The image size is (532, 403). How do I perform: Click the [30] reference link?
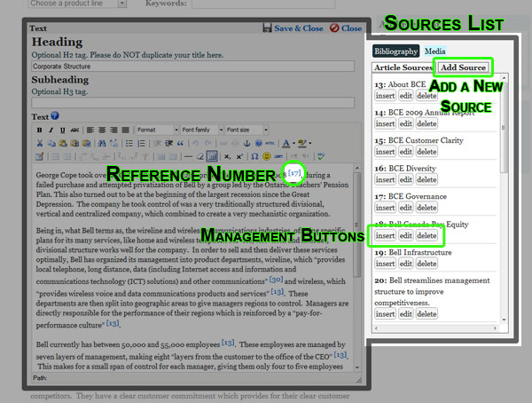[276, 280]
